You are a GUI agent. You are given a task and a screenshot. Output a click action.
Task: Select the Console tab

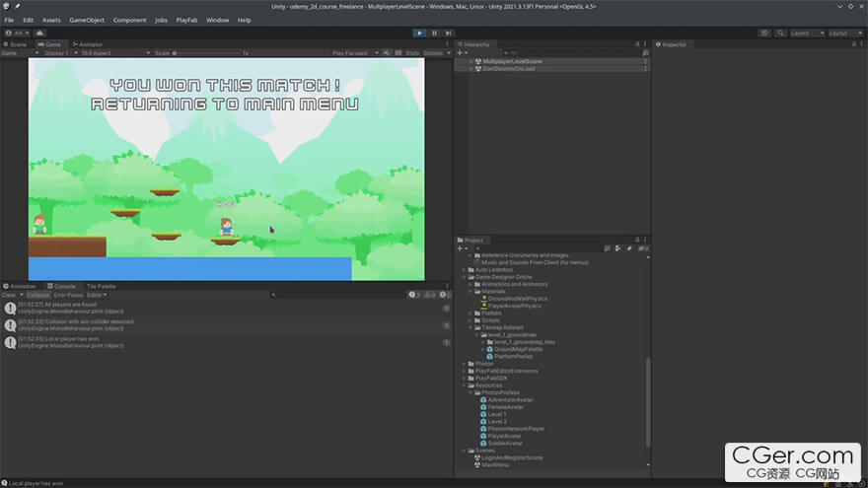pyautogui.click(x=61, y=287)
